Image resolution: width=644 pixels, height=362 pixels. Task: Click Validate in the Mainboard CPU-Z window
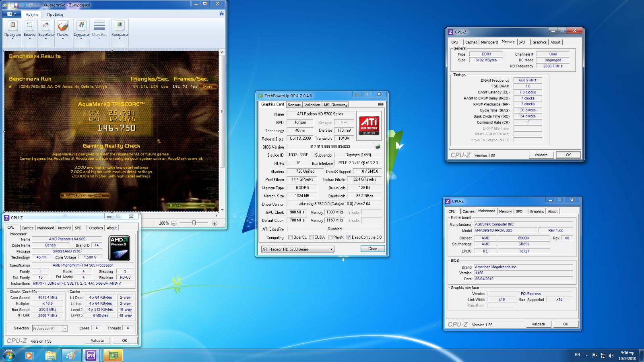point(538,324)
